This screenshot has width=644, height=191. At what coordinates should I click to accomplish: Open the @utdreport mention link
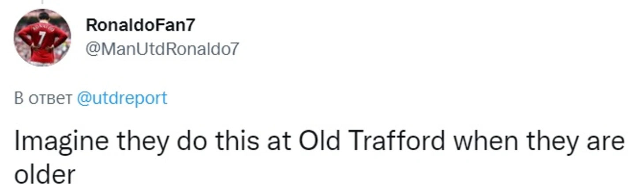pos(122,98)
